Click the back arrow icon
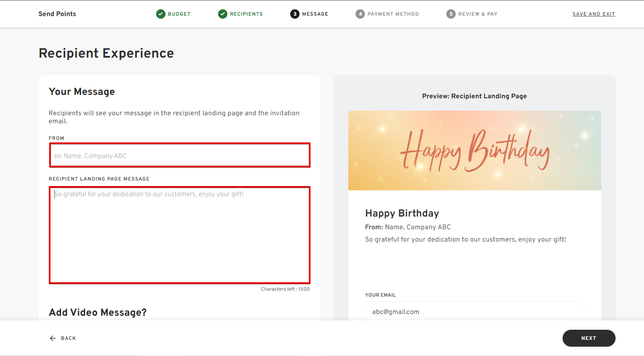Screen dimensions: 644x356 point(53,338)
